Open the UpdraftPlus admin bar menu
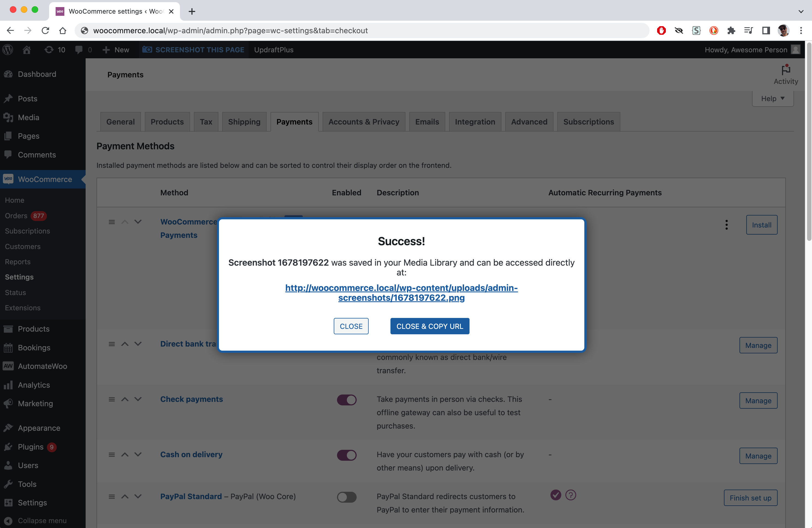The height and width of the screenshot is (528, 812). click(274, 50)
